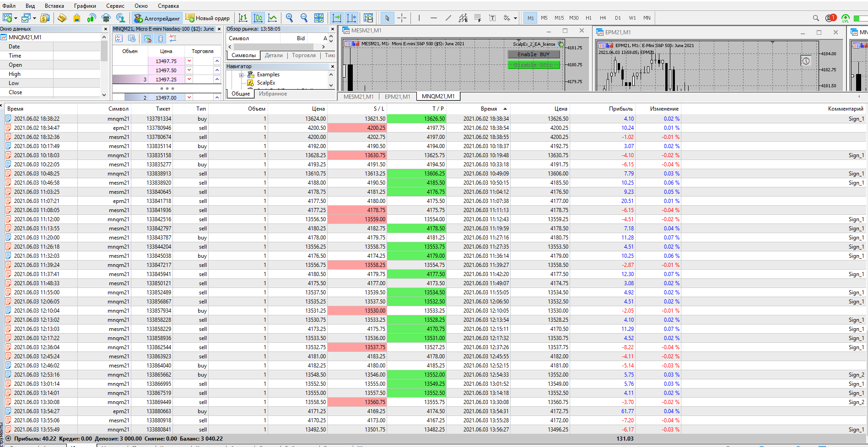This screenshot has height=447, width=868.
Task: Click the Новый ордер button
Action: tap(208, 18)
